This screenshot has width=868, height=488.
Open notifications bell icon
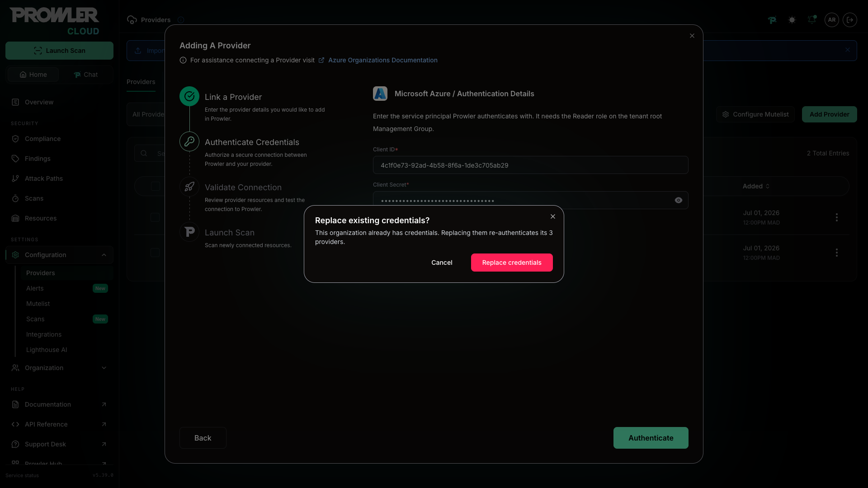[x=812, y=20]
